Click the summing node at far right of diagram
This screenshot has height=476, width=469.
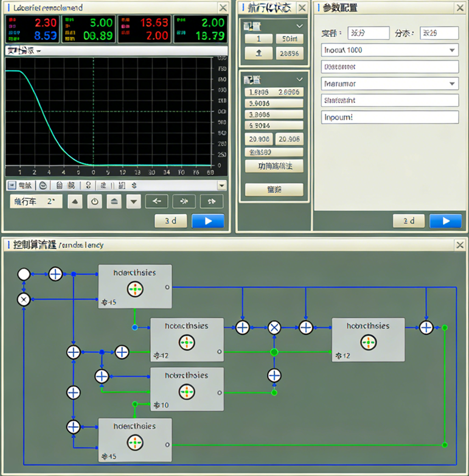click(426, 327)
